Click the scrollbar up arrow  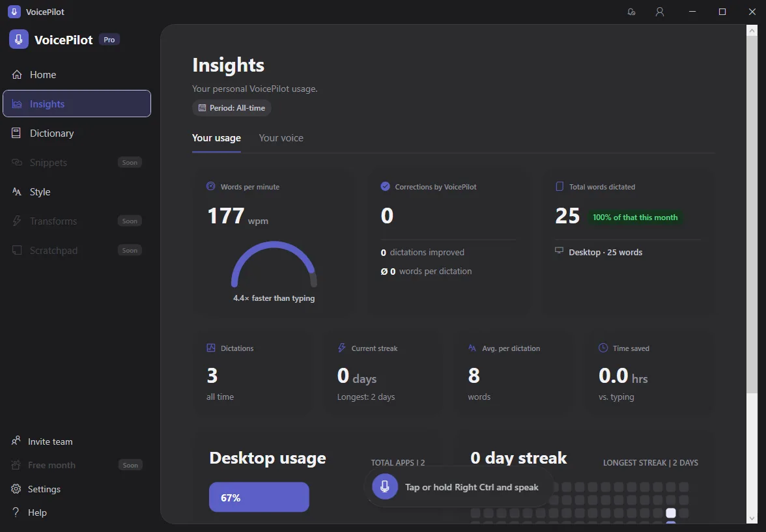(x=752, y=31)
